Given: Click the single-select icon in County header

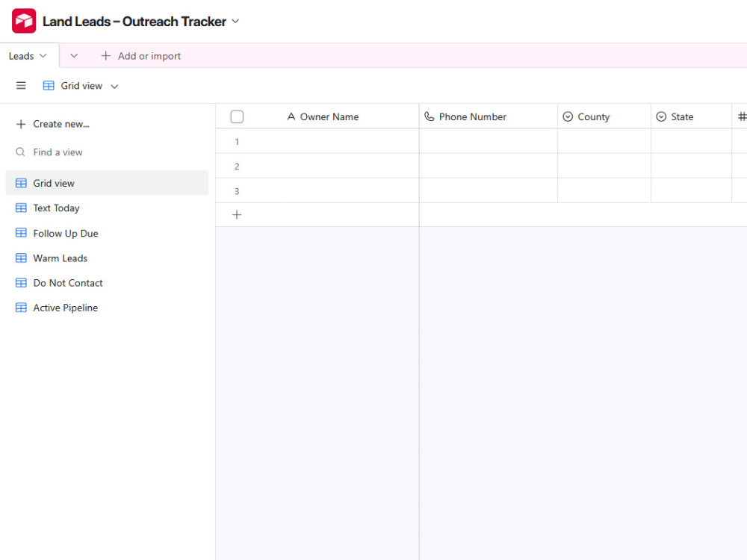Looking at the screenshot, I should (x=568, y=116).
